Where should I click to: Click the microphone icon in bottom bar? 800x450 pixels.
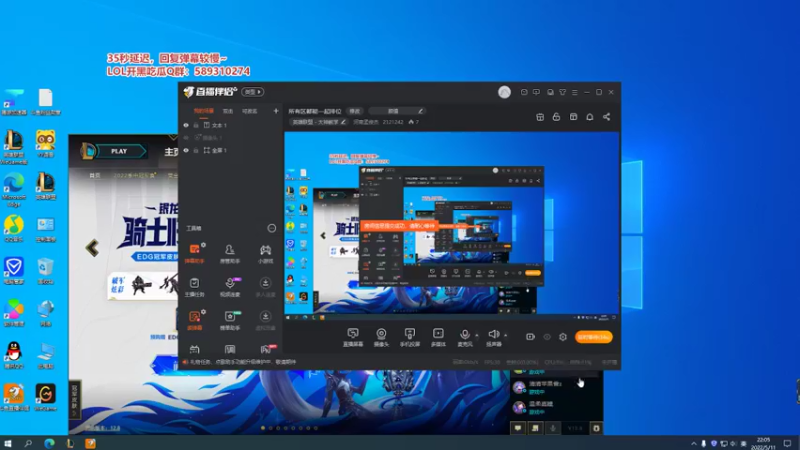tap(464, 335)
